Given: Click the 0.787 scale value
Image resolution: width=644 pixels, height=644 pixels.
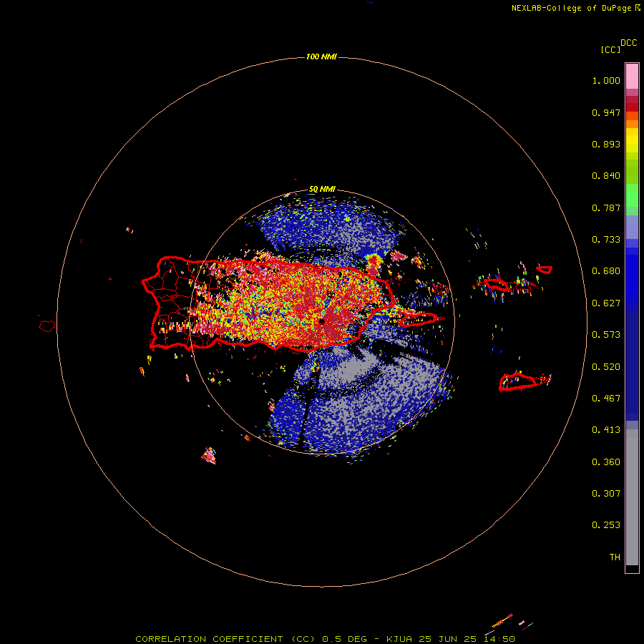Looking at the screenshot, I should click(x=606, y=208).
